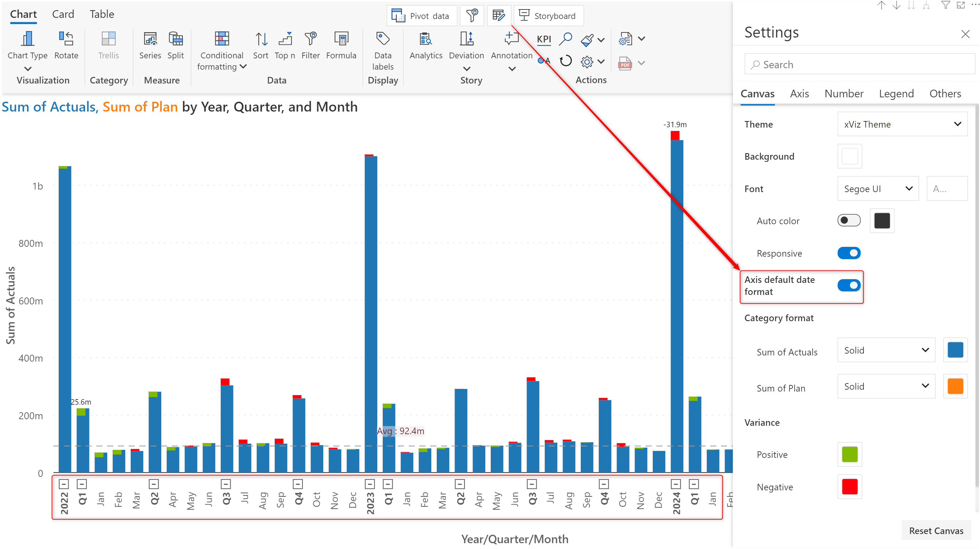
Task: Open the Number settings tab
Action: (844, 94)
